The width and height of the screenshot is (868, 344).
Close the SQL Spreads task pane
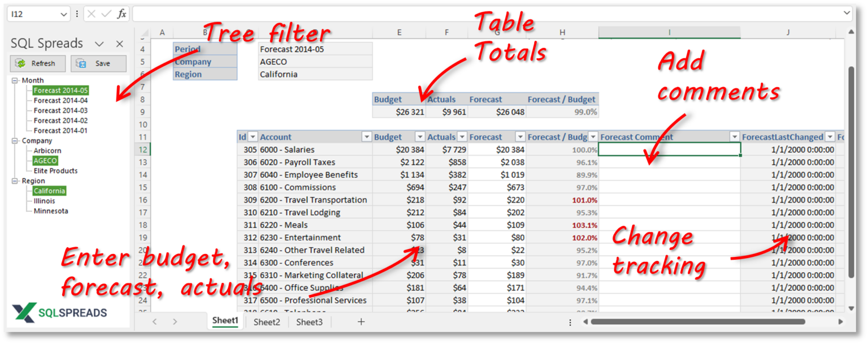click(119, 43)
